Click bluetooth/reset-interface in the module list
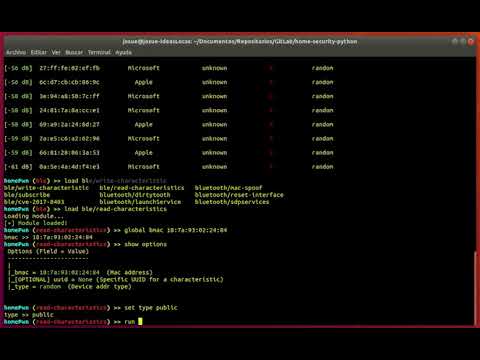The image size is (480, 360). tap(239, 195)
